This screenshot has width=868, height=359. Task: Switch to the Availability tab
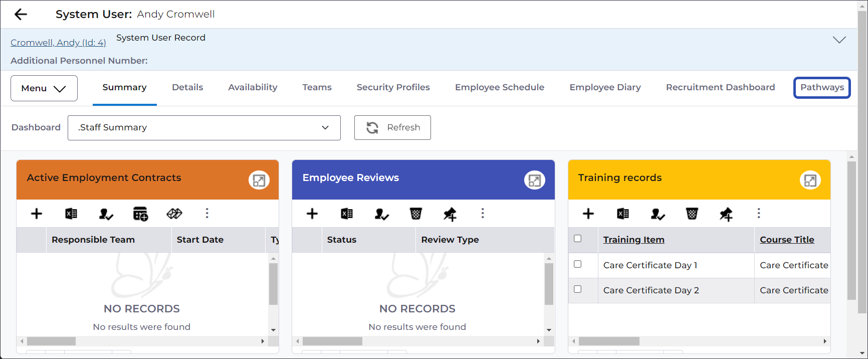[x=253, y=87]
